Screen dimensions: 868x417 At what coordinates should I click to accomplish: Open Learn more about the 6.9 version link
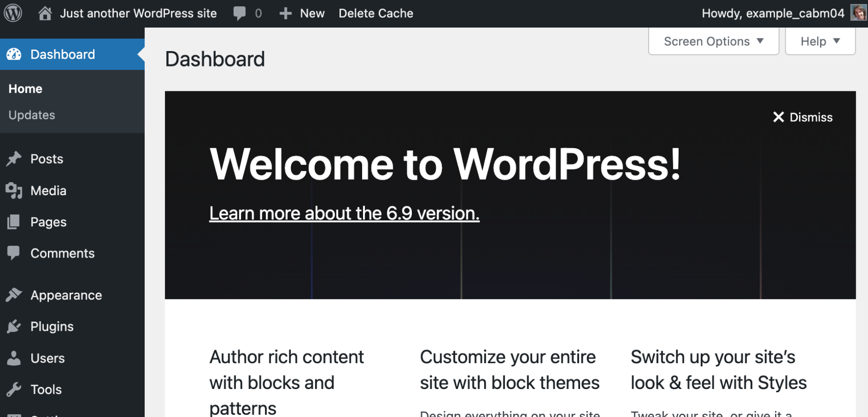tap(344, 213)
